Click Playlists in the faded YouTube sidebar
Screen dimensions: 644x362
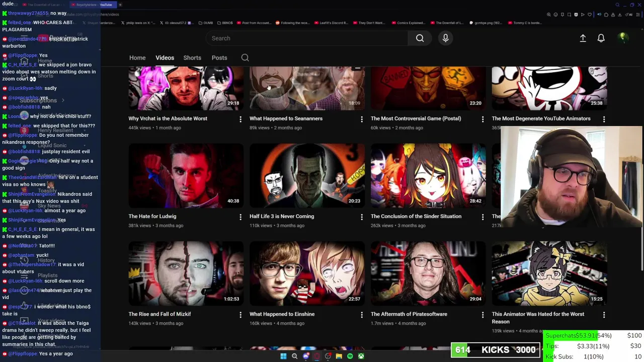coord(47,276)
